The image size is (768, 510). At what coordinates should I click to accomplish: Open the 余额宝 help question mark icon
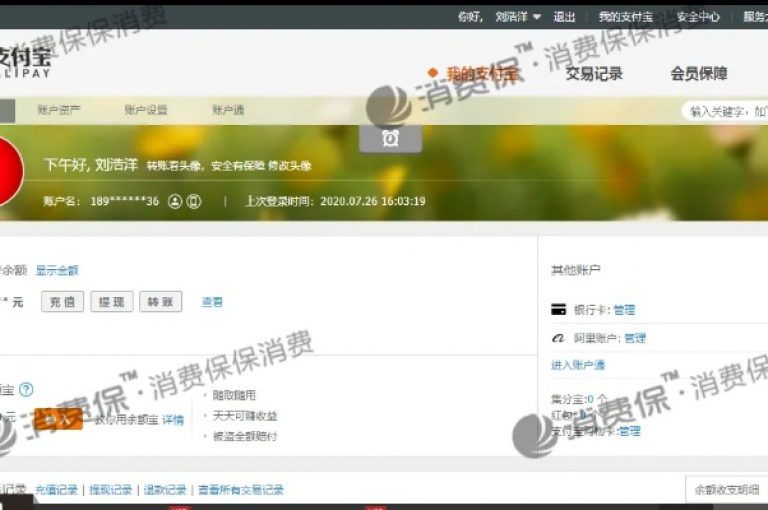pyautogui.click(x=26, y=390)
